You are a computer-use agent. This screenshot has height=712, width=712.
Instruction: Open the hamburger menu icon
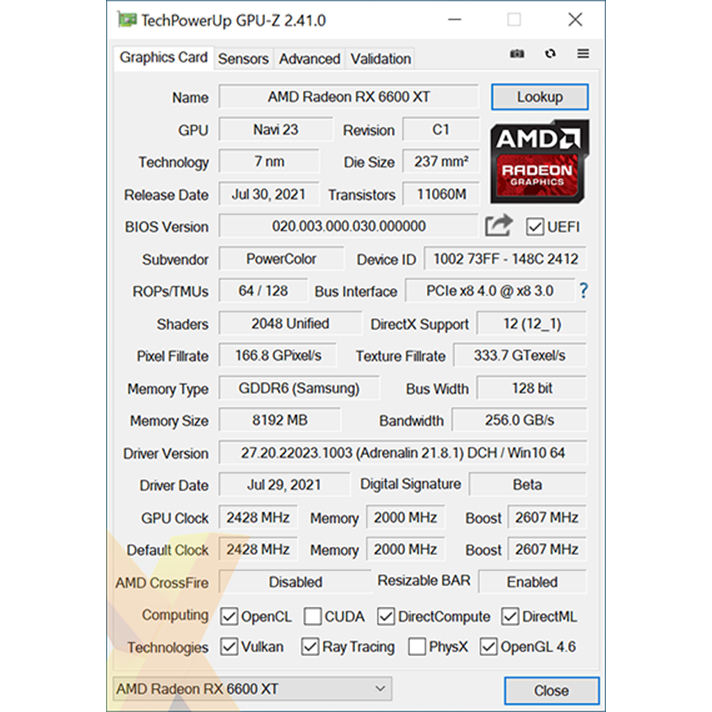coord(583,54)
